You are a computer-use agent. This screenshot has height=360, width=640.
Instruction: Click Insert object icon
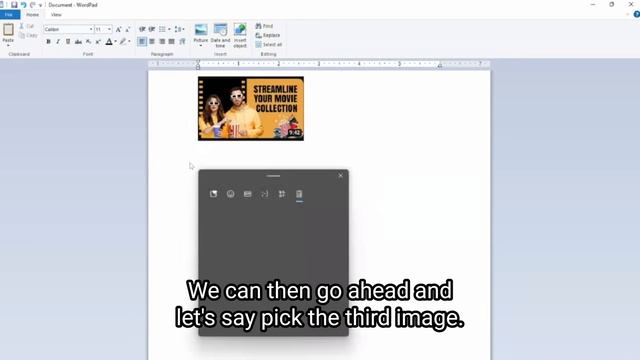click(240, 29)
